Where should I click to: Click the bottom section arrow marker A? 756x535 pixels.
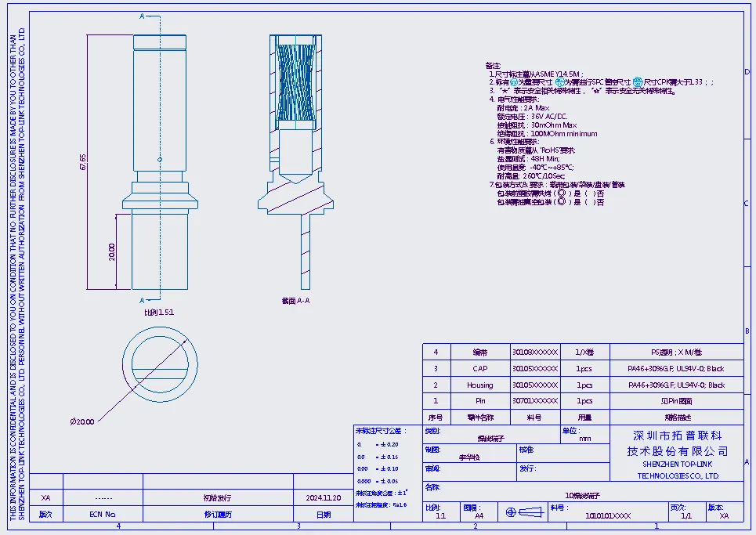point(142,300)
